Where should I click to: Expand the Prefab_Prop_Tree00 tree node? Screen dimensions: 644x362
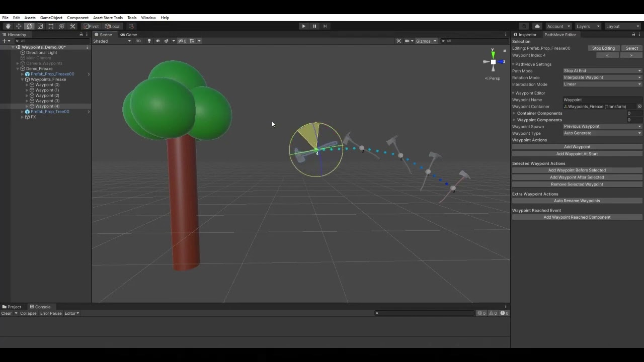coord(22,112)
